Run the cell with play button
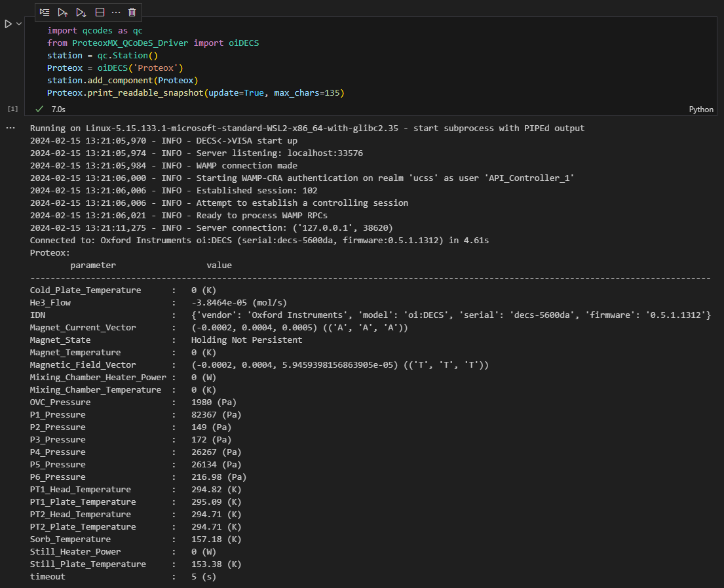This screenshot has height=588, width=724. (8, 24)
